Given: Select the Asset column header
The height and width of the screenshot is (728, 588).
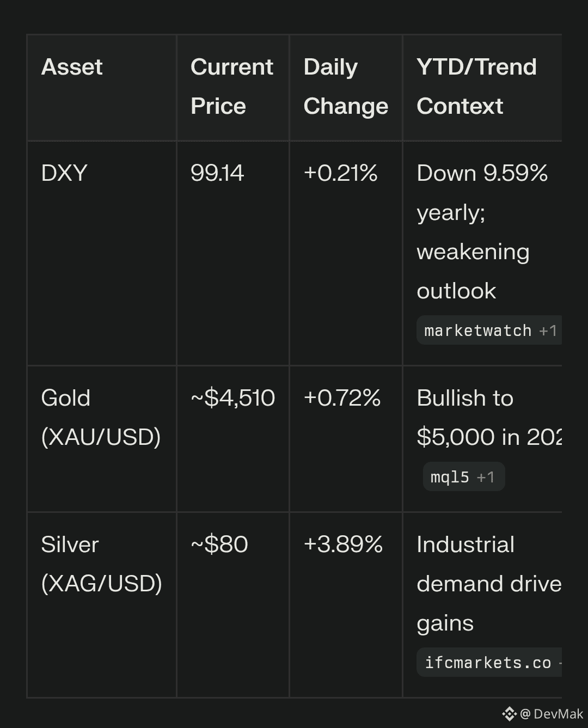Looking at the screenshot, I should [x=72, y=67].
